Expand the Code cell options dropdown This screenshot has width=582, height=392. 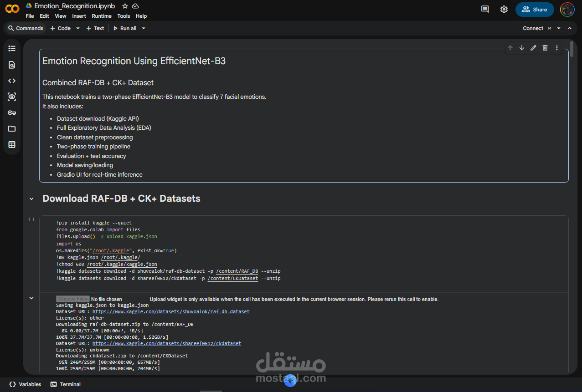(x=78, y=28)
